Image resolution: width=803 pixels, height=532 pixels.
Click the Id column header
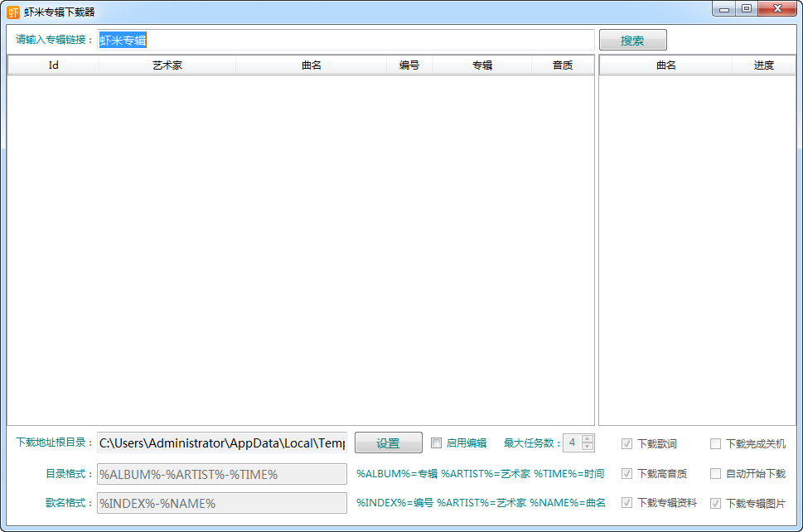[53, 65]
